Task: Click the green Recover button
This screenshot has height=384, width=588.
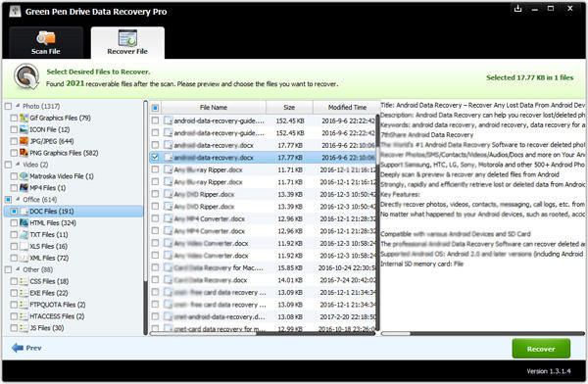Action: [541, 349]
